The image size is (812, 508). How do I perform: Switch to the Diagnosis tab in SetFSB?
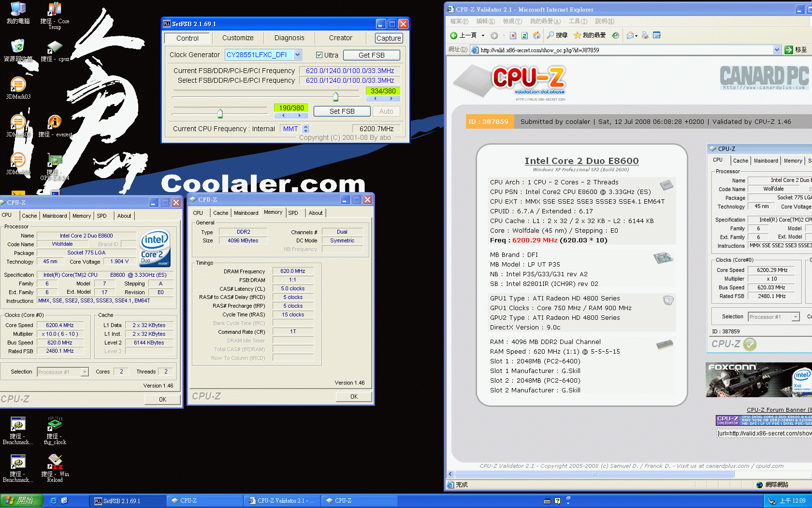pos(289,38)
